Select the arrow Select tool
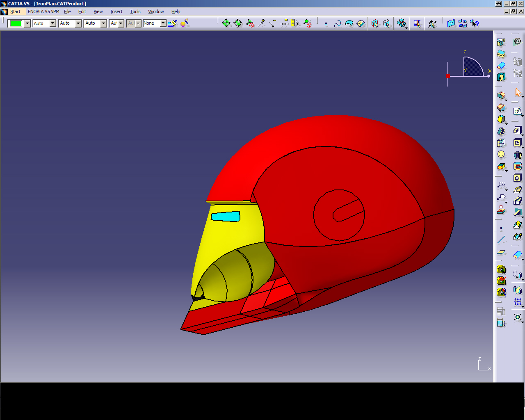The width and height of the screenshot is (525, 420). (x=518, y=93)
